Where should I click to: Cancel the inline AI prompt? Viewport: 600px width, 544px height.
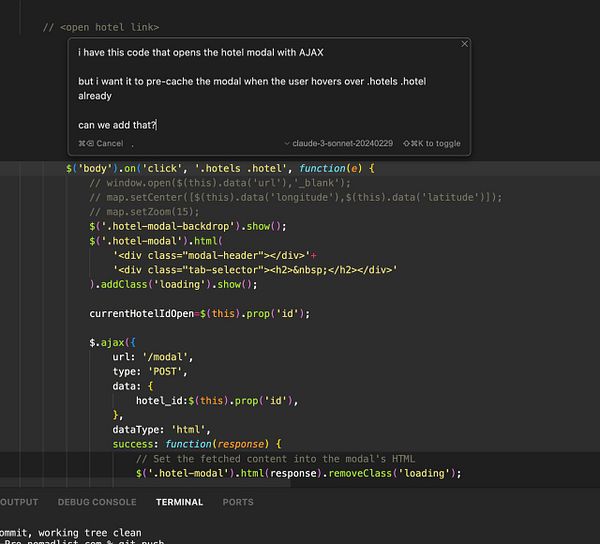click(101, 143)
